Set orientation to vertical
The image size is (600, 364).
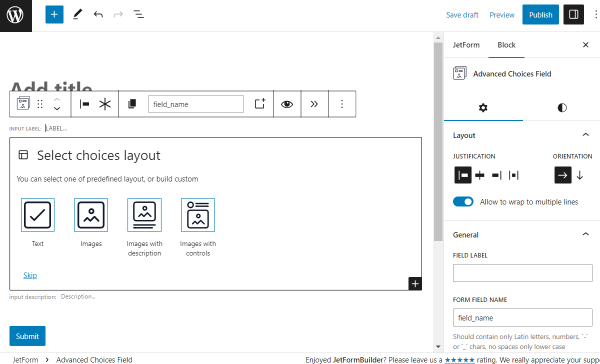(580, 175)
